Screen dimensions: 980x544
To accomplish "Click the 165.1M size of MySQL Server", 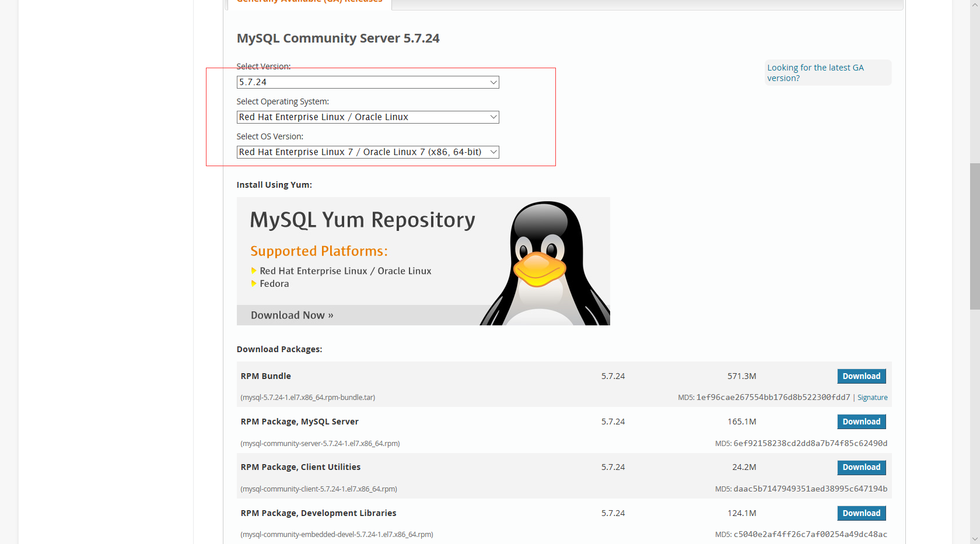I will point(742,422).
